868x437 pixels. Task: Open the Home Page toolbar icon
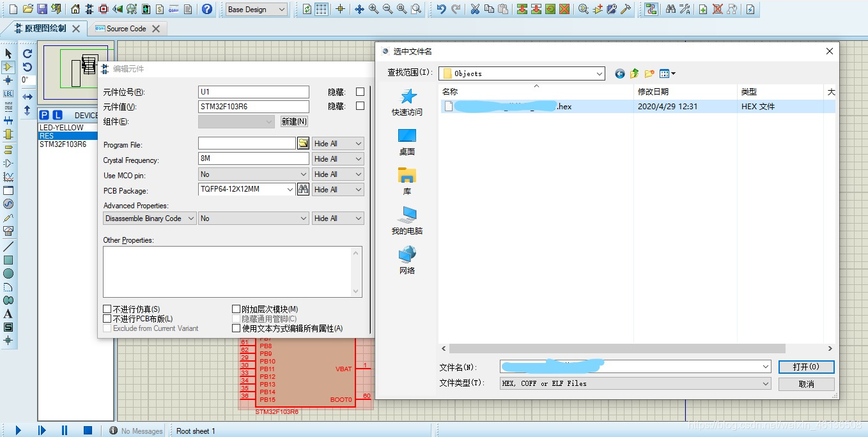tap(75, 9)
